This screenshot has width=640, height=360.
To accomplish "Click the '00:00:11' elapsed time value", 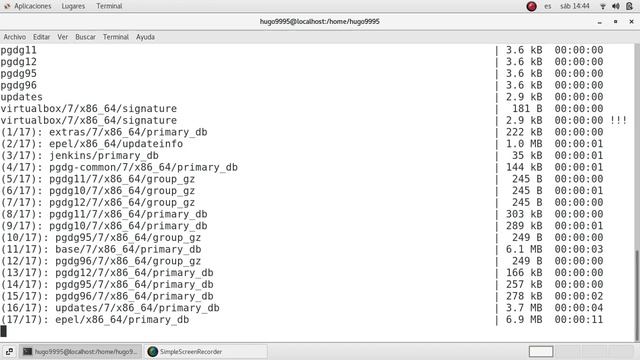I will coord(579,320).
